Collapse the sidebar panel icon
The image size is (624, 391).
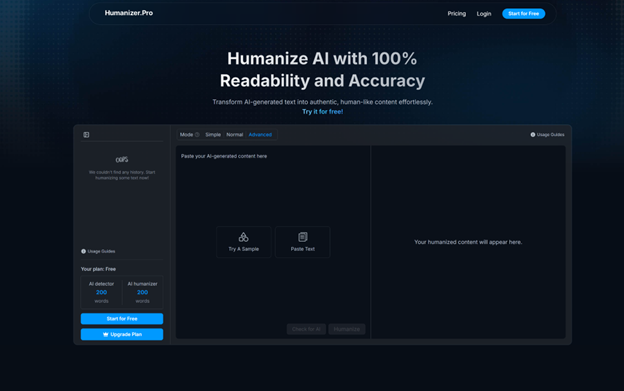(86, 135)
